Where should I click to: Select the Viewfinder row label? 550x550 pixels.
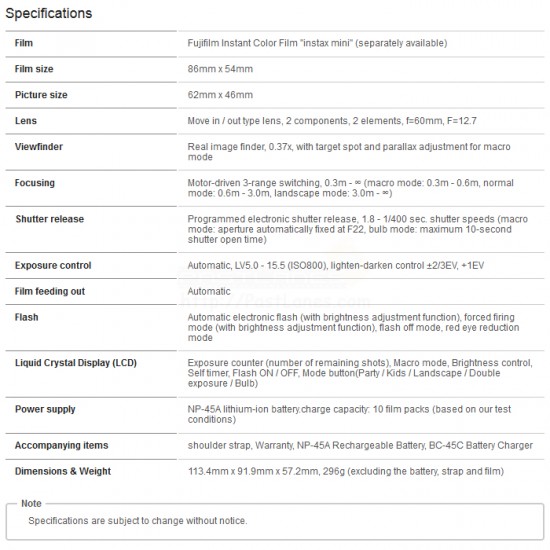tap(39, 147)
